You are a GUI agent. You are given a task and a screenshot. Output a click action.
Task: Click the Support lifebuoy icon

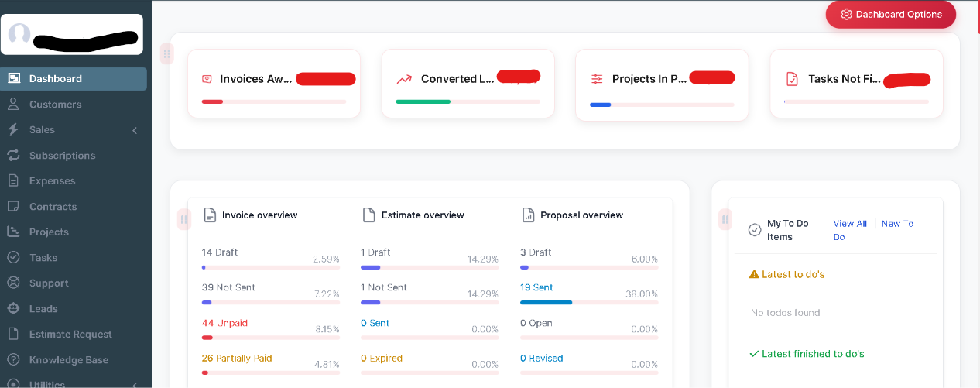(x=13, y=283)
